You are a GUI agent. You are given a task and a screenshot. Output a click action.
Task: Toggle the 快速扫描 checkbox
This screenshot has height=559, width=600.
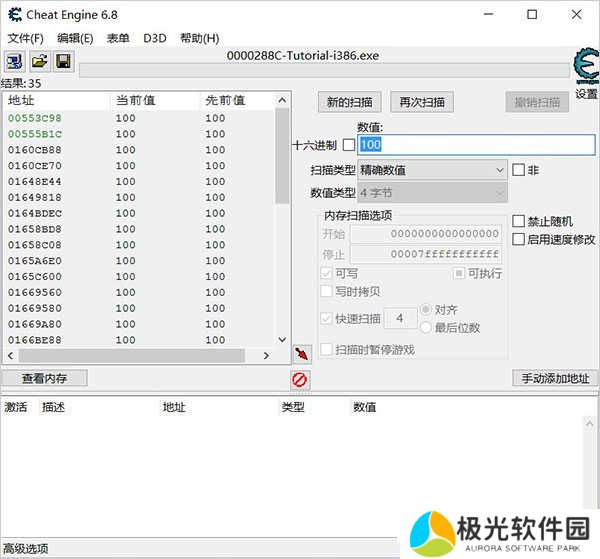click(326, 318)
